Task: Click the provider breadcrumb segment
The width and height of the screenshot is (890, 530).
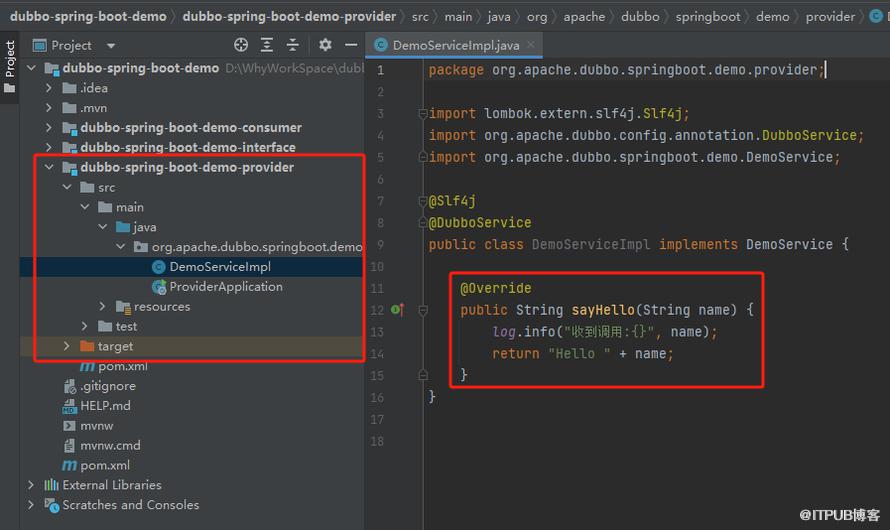Action: pyautogui.click(x=830, y=16)
